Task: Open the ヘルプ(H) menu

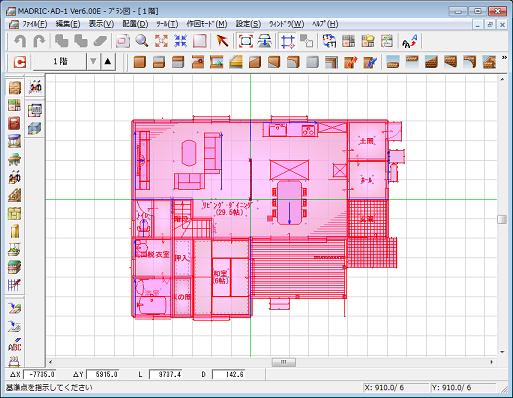Action: [325, 24]
